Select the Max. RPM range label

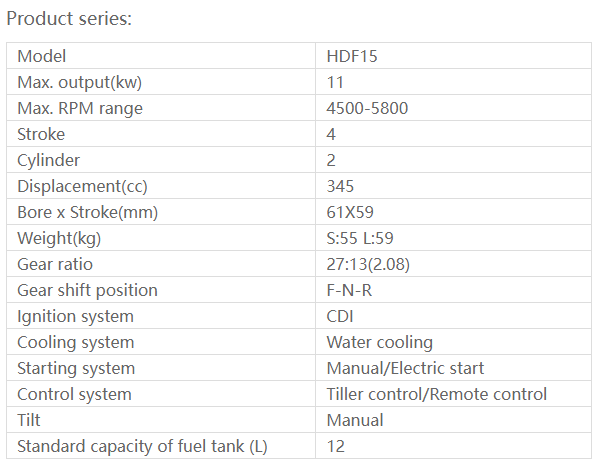coord(80,108)
